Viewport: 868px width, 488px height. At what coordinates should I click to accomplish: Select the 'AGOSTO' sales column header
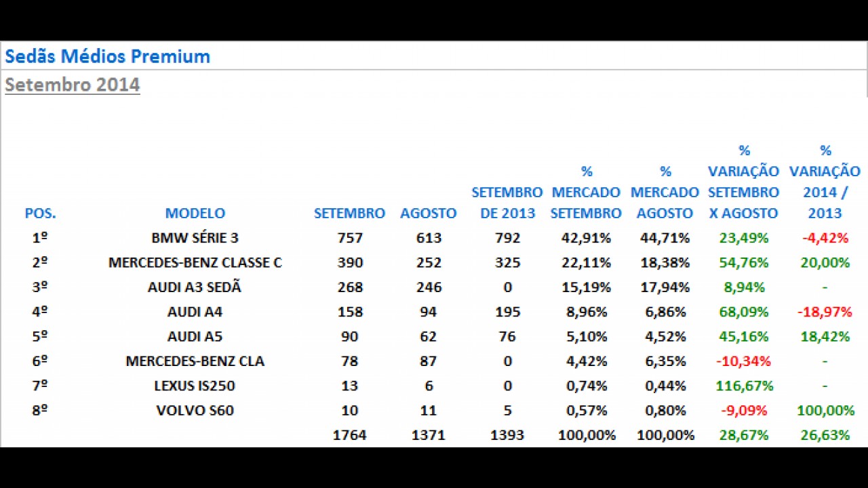tap(429, 213)
